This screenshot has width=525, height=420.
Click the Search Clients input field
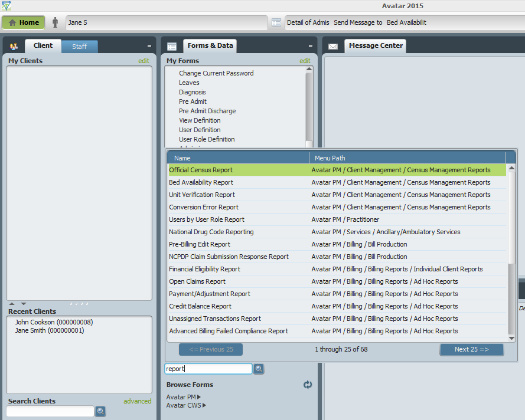50,411
